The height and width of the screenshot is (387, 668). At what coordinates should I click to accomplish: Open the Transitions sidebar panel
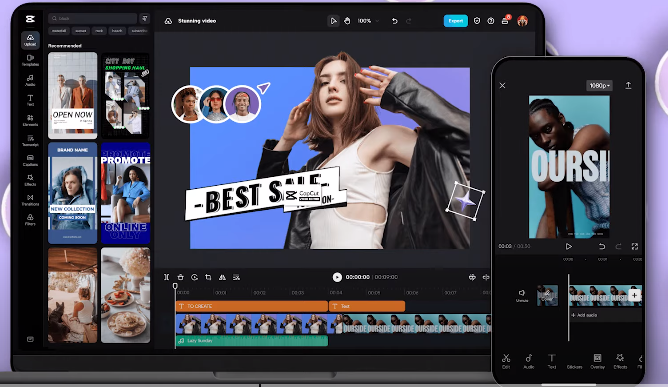tap(30, 200)
